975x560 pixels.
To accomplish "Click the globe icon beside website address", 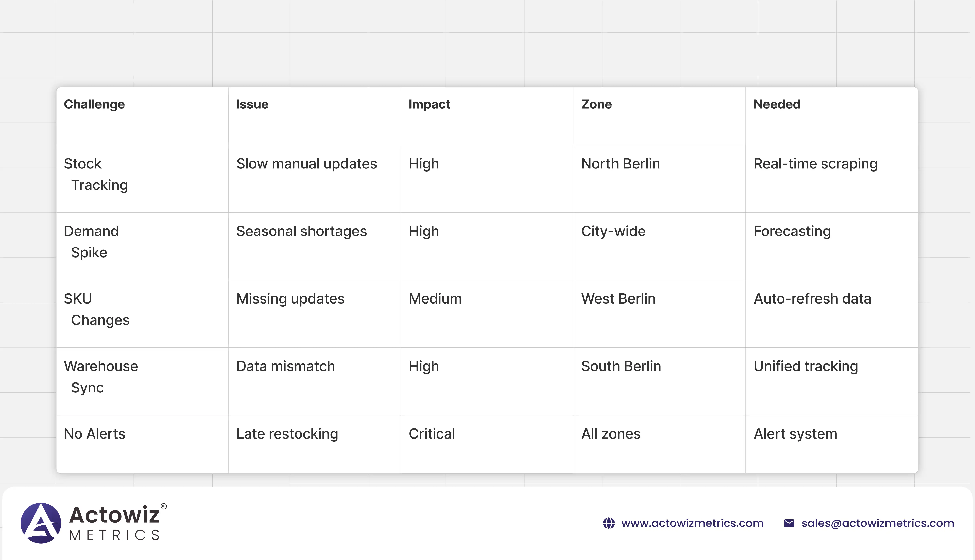I will click(x=608, y=523).
